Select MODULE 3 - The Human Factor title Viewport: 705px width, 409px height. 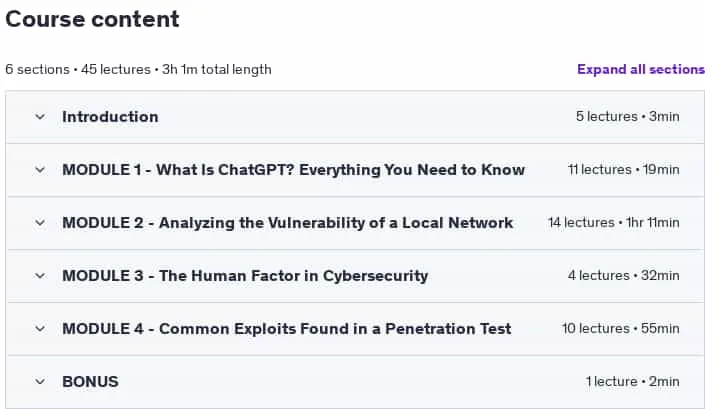pyautogui.click(x=245, y=276)
